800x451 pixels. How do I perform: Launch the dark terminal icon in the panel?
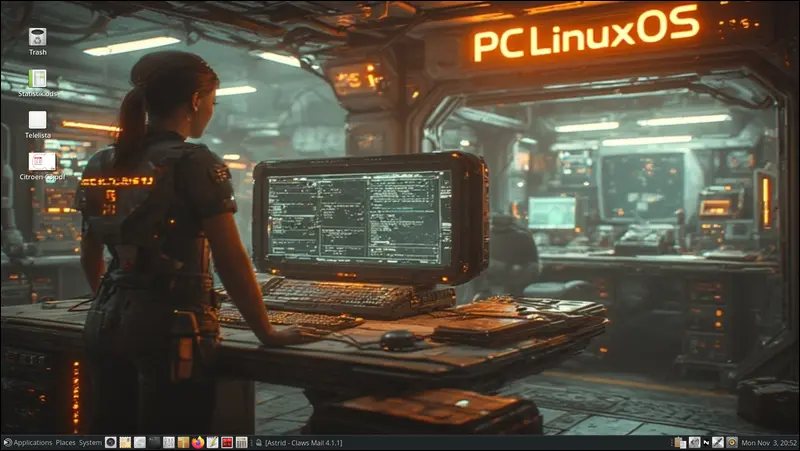pyautogui.click(x=155, y=442)
